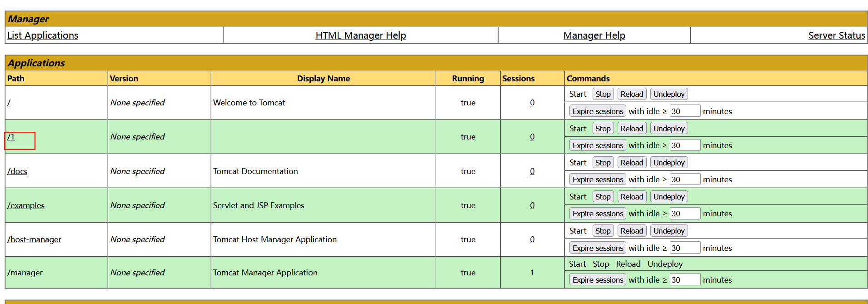Expire sessions for Tomcat Documentation
Screen dimensions: 868x304
(598, 179)
